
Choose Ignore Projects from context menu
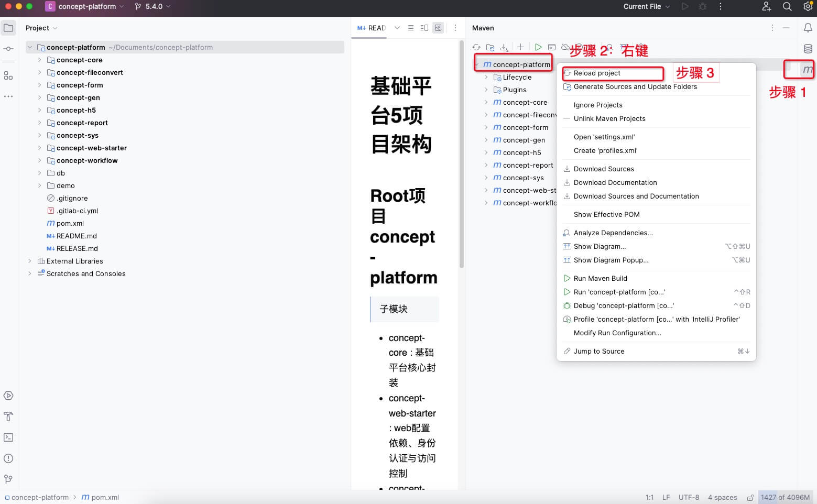[x=656, y=105]
